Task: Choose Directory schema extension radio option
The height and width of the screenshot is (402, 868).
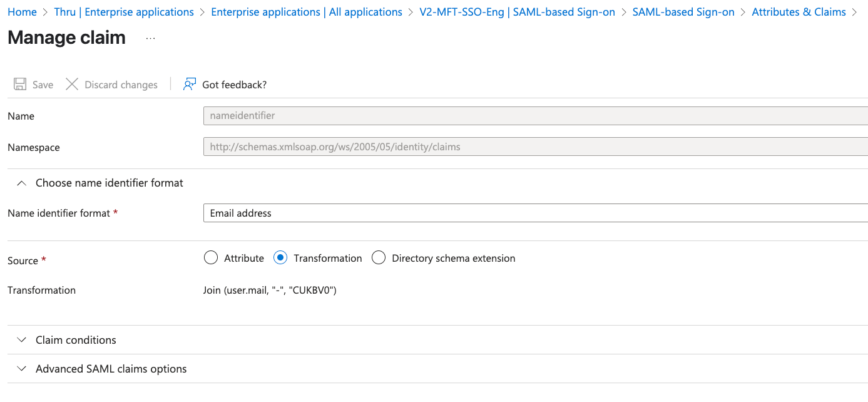Action: tap(379, 258)
